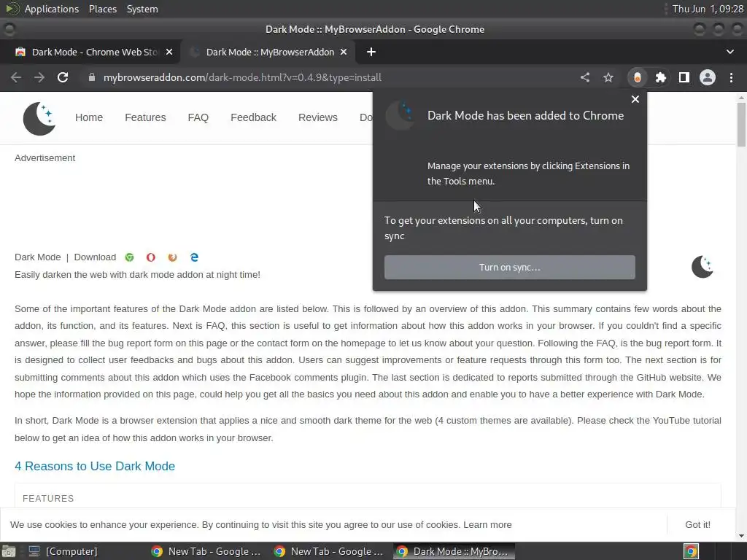Click the address bar URL field
The image size is (747, 560).
[x=329, y=77]
